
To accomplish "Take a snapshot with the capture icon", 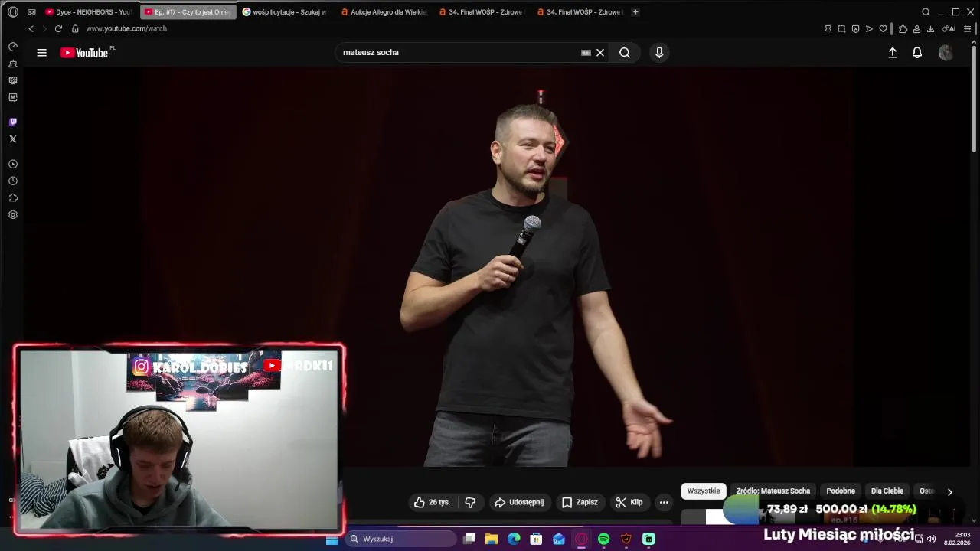I will pos(841,29).
